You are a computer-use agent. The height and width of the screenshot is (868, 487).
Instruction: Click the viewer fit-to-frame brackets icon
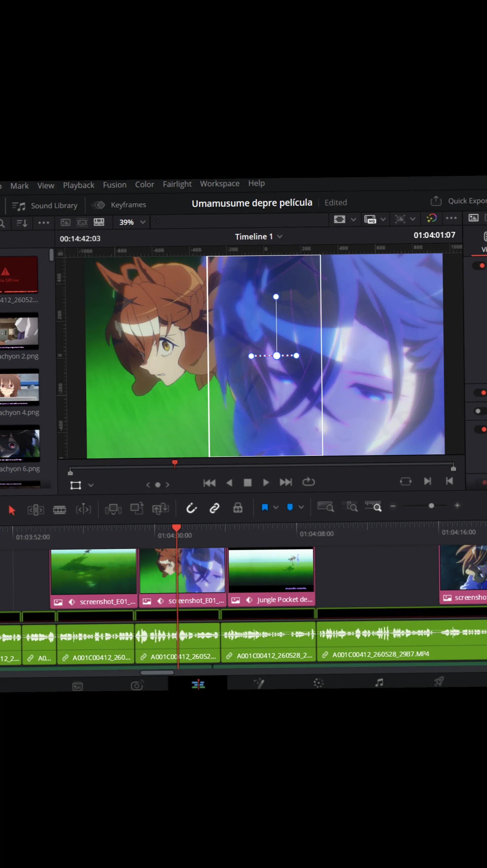click(339, 219)
